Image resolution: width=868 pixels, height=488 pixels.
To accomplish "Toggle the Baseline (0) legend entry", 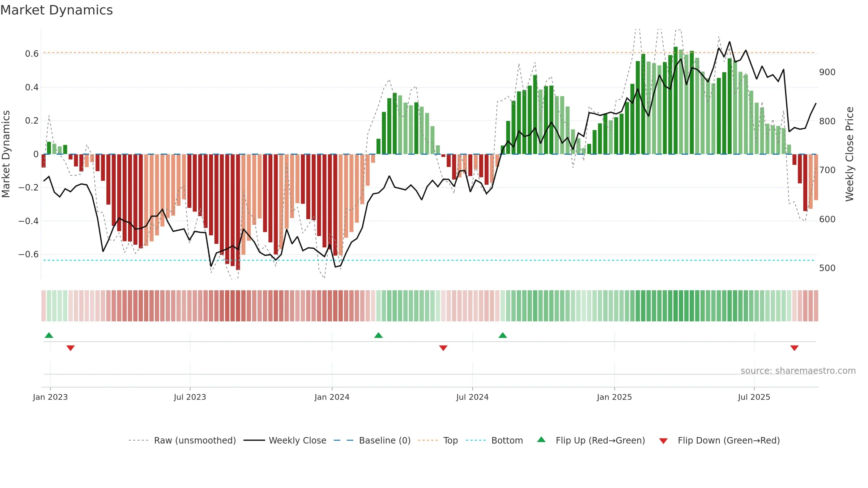I will [x=372, y=440].
